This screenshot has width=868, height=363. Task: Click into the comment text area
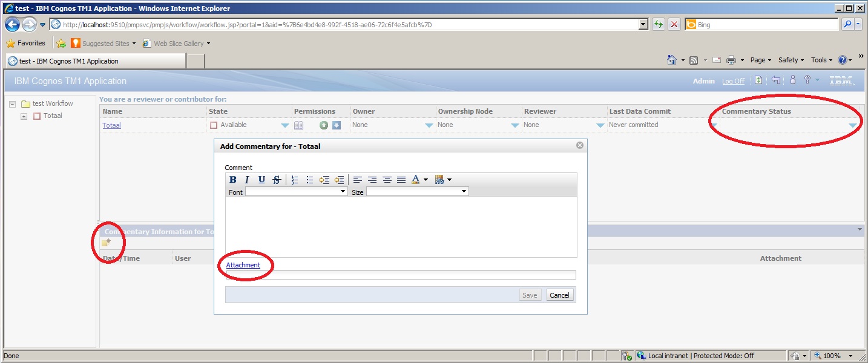point(401,227)
